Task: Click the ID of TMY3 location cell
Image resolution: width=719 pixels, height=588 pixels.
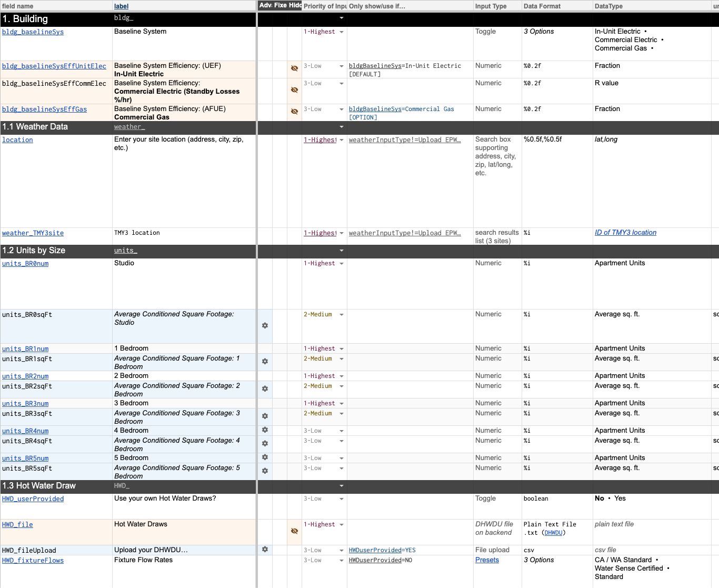Action: [x=625, y=232]
